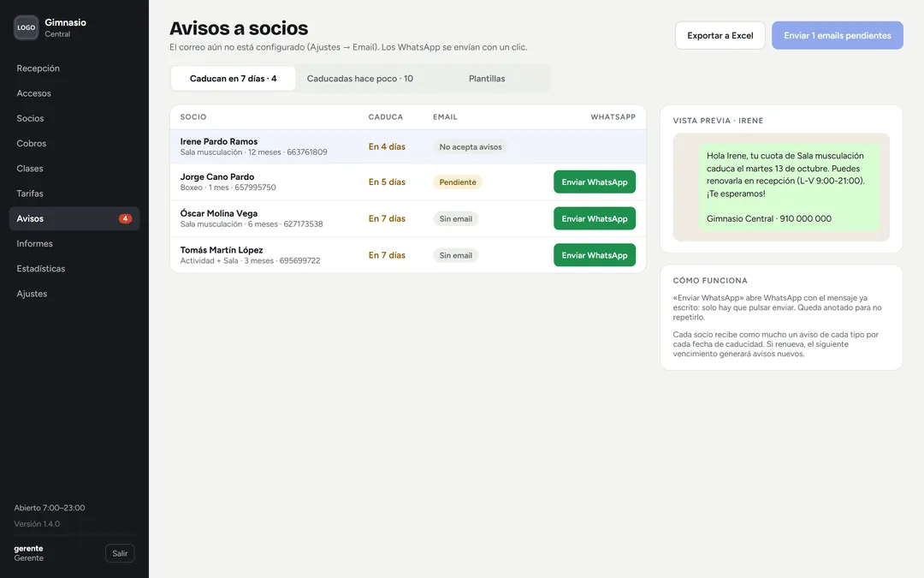Click the En 5 días expiry value
924x578 pixels.
click(387, 182)
